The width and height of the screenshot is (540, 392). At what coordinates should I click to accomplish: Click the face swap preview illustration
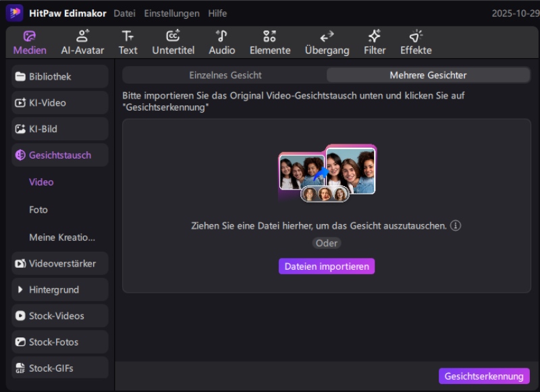pyautogui.click(x=327, y=173)
